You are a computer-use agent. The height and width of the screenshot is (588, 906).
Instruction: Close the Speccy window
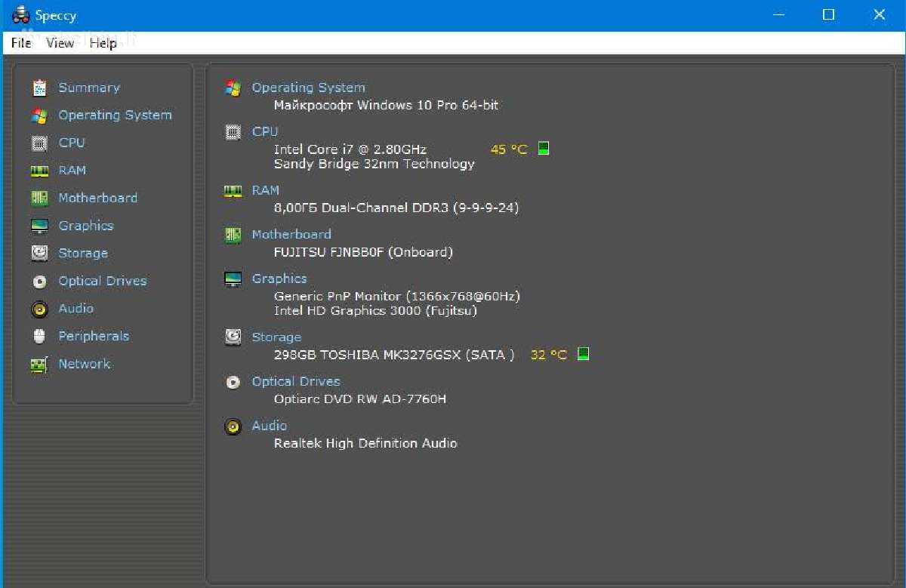879,15
